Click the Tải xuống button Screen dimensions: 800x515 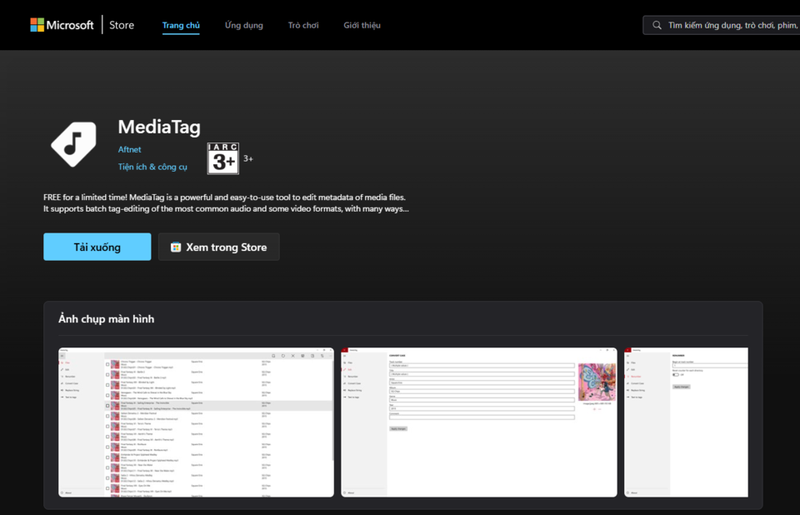pos(97,247)
